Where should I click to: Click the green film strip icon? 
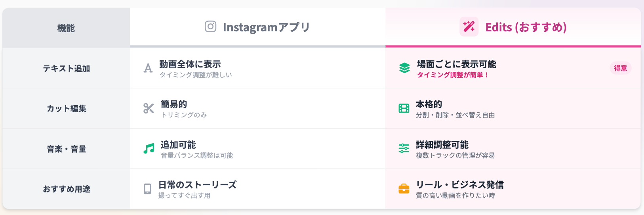[x=404, y=108]
